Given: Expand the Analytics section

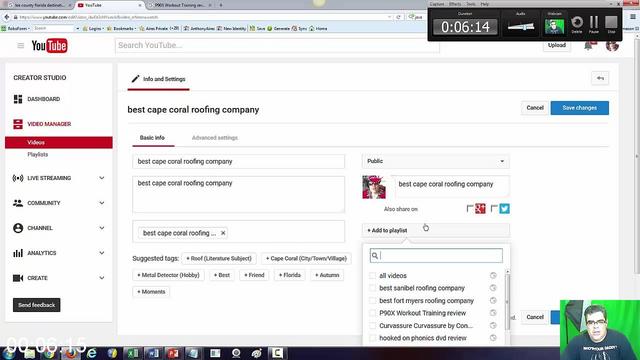Looking at the screenshot, I should coord(102,253).
